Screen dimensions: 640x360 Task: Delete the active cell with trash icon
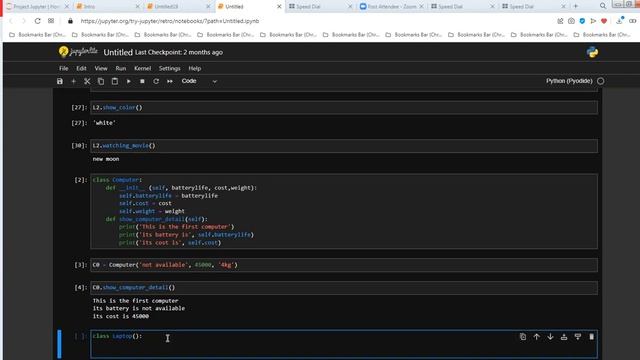coord(591,337)
